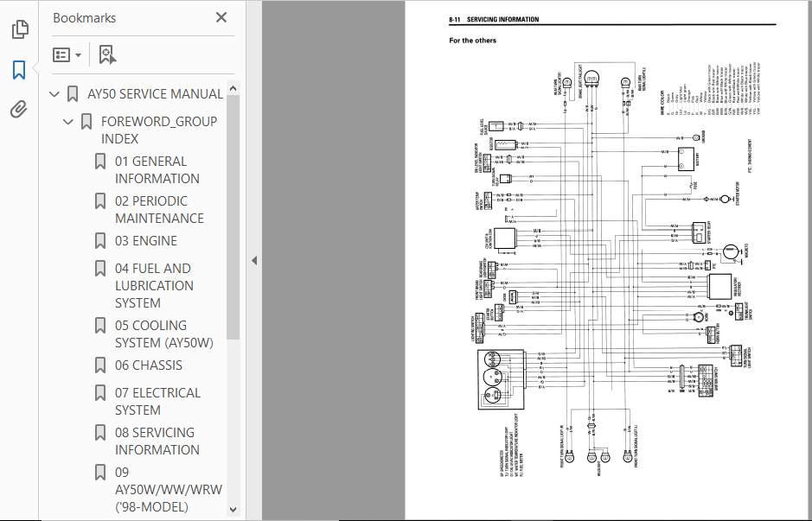Click bookmark icon beside 08 SERVICING INFORMATION
The width and height of the screenshot is (812, 521).
click(x=100, y=433)
